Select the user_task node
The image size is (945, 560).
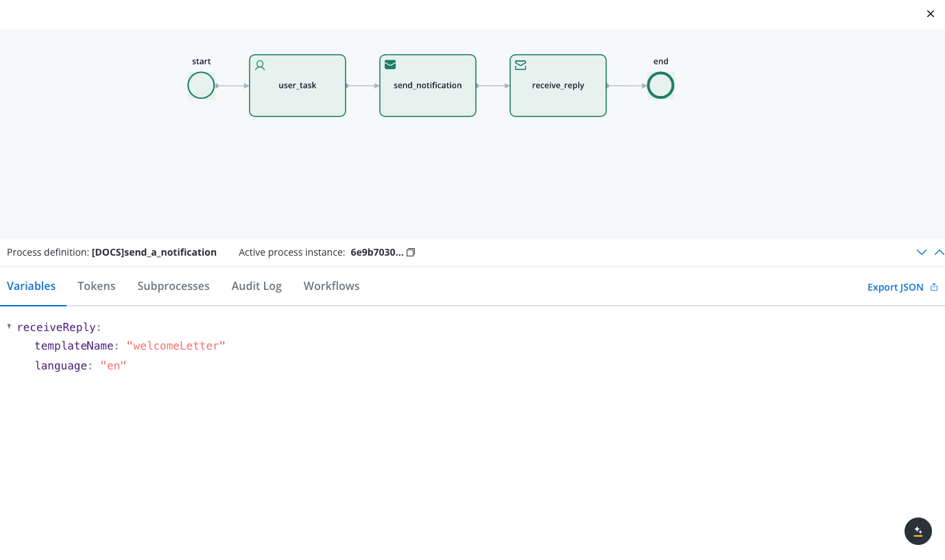pyautogui.click(x=298, y=86)
